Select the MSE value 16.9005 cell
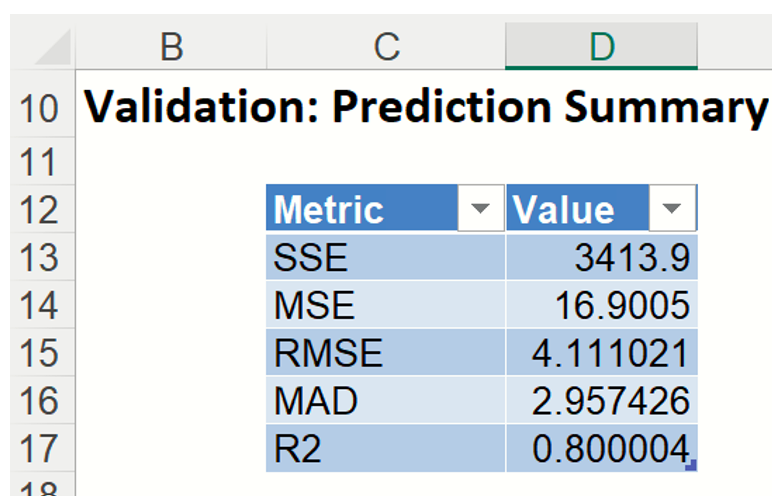The height and width of the screenshot is (496, 772). click(x=601, y=306)
